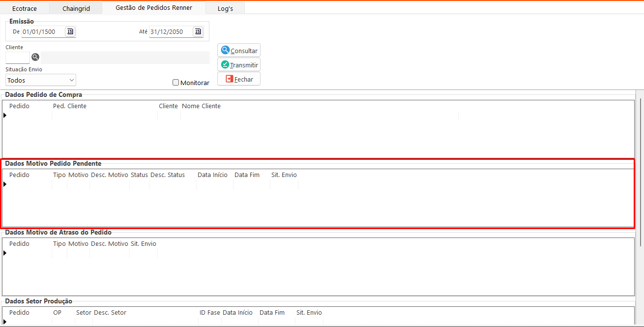Click the Até end date field

(171, 32)
